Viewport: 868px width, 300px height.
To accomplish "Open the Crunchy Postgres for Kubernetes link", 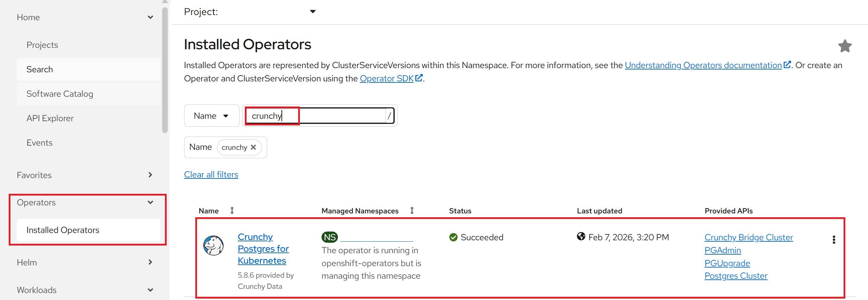I will coord(263,249).
